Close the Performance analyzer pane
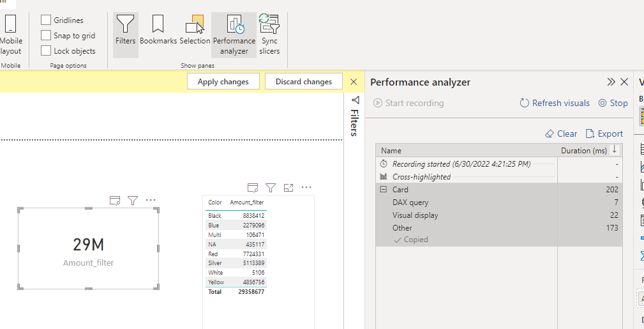This screenshot has height=329, width=644. coord(624,82)
